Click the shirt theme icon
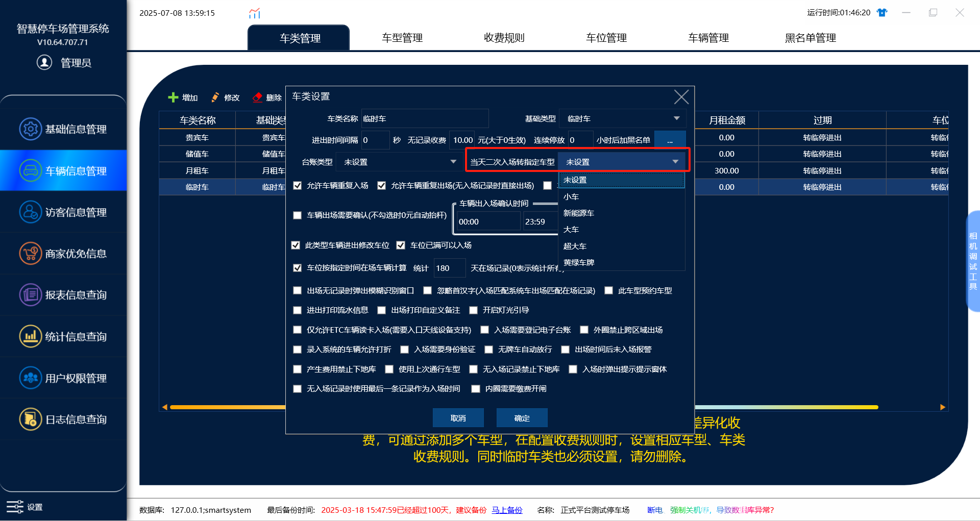 [x=882, y=13]
